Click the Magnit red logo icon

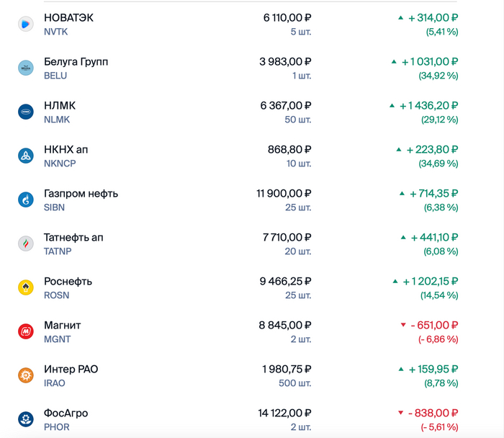point(26,331)
